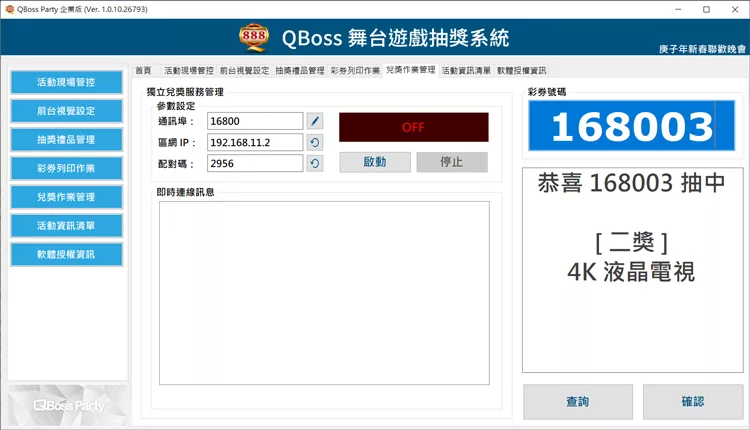750x430 pixels.
Task: Switch to the 彩券列印作業 tab
Action: pyautogui.click(x=355, y=71)
